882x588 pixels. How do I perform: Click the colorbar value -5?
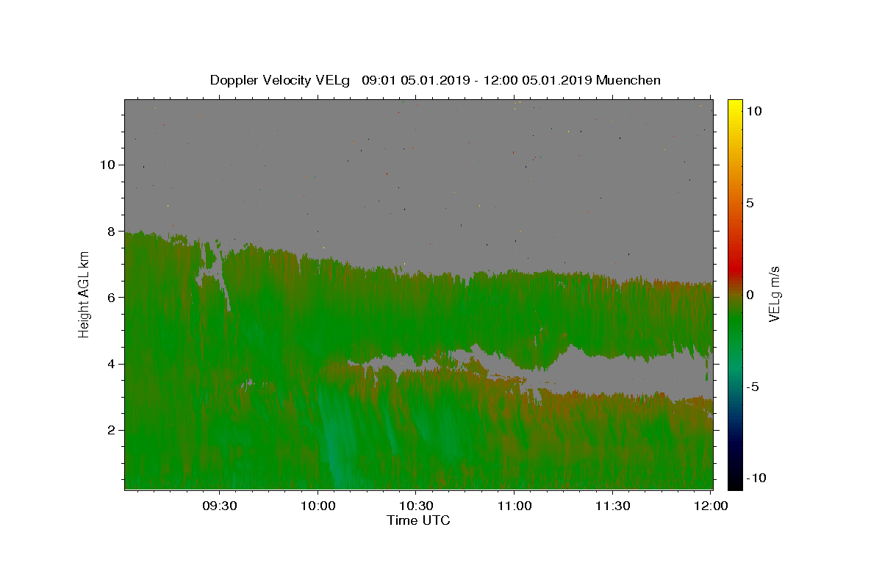[752, 387]
